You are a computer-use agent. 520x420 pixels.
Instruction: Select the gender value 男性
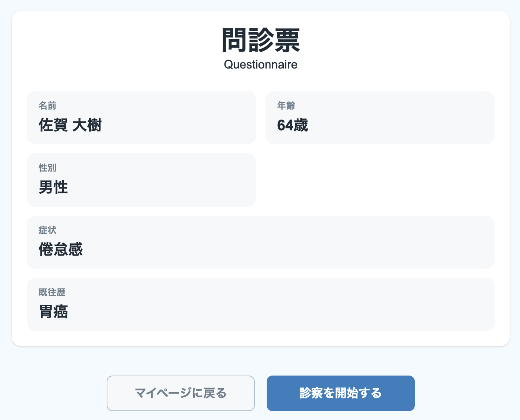click(x=53, y=187)
